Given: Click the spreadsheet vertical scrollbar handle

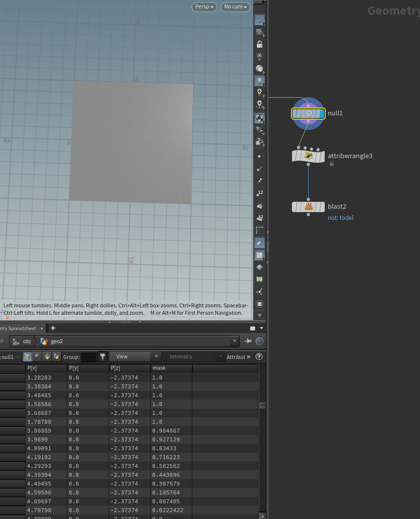Looking at the screenshot, I should click(262, 405).
